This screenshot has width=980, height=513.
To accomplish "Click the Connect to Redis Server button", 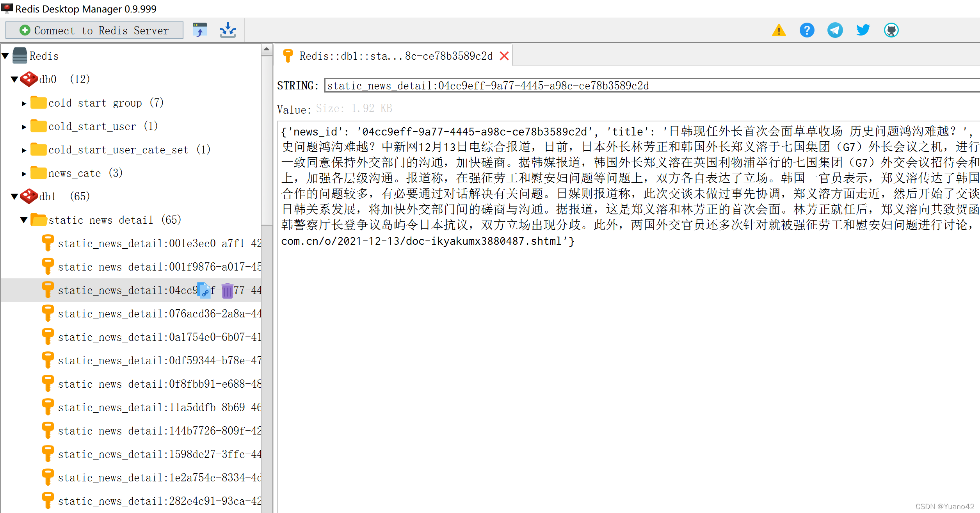I will click(x=94, y=30).
